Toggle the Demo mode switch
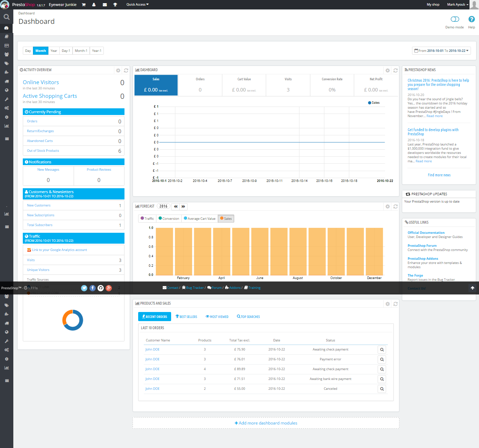The image size is (479, 448). [x=455, y=19]
